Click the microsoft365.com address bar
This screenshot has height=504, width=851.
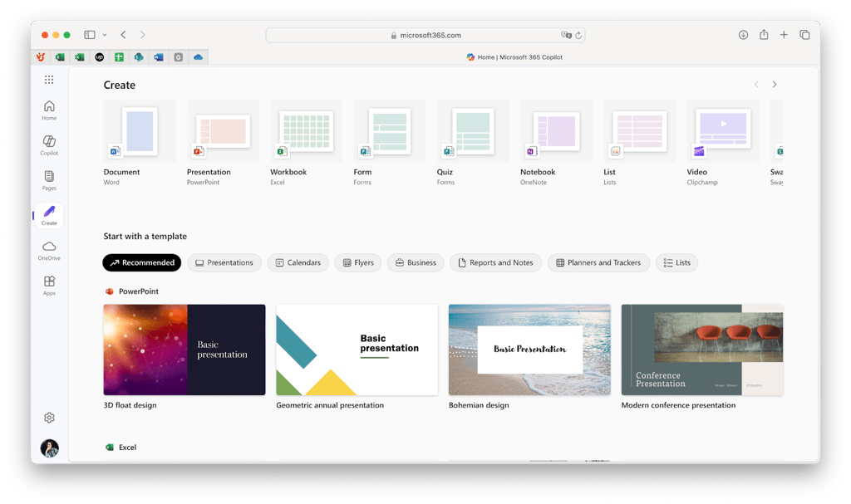point(425,35)
